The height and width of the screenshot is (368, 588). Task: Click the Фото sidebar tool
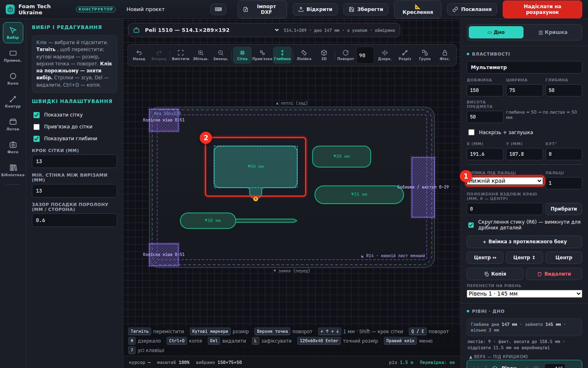(13, 147)
